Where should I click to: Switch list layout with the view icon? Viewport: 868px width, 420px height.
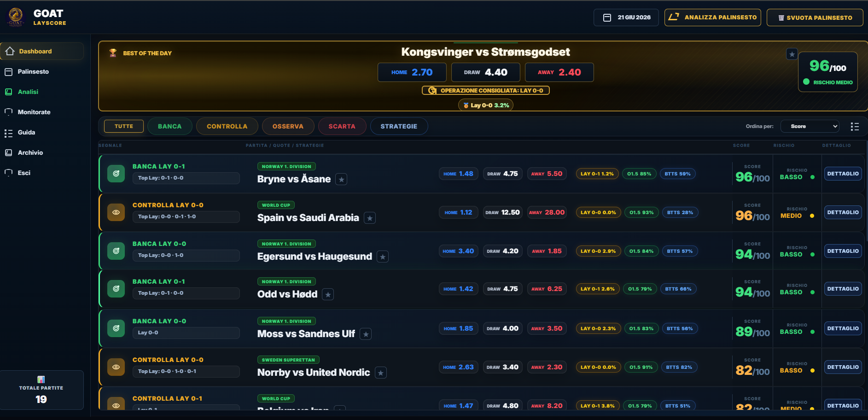click(x=855, y=127)
